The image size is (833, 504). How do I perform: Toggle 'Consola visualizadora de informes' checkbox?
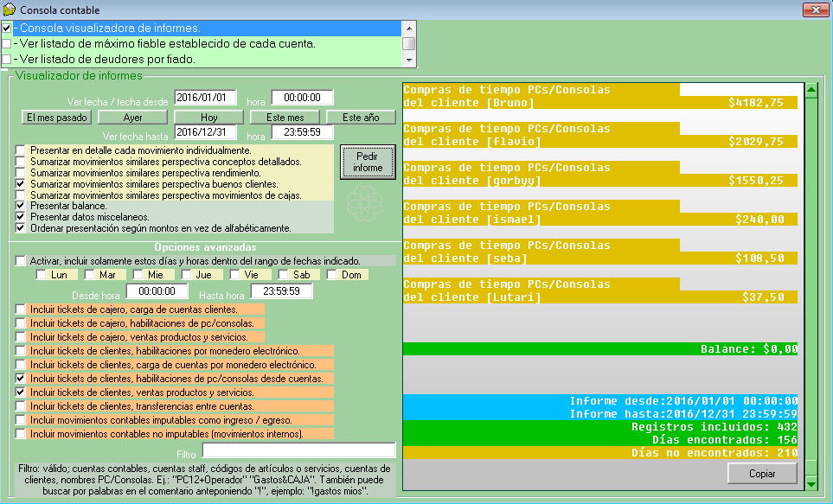click(x=6, y=29)
